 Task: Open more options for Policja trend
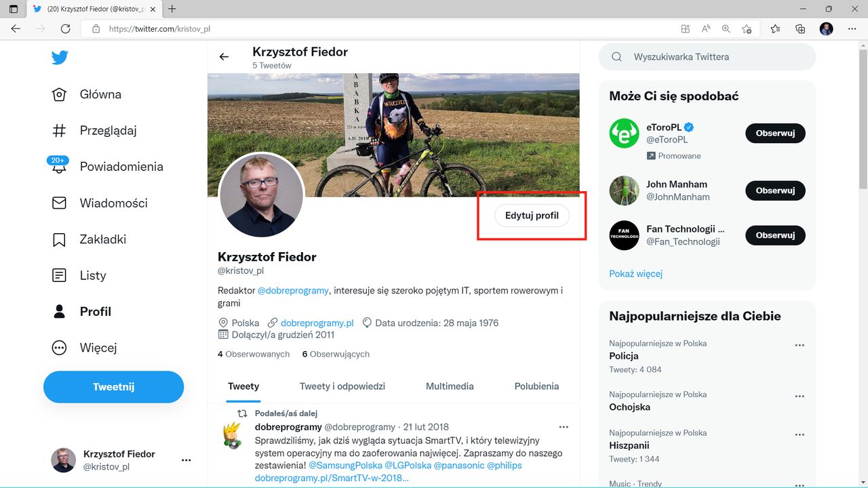[800, 344]
